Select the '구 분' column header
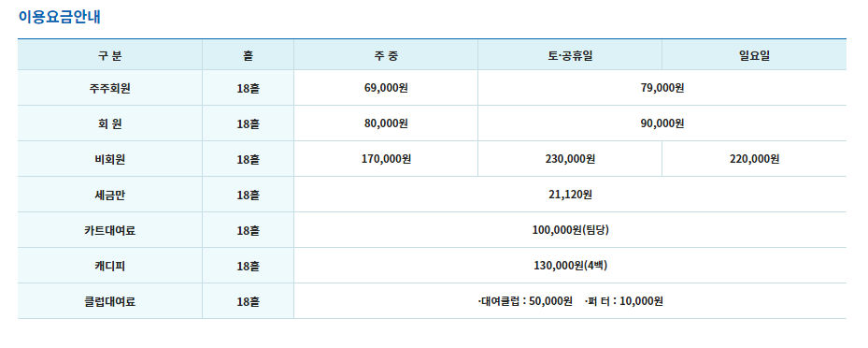Screen dimensions: 868x348 point(110,55)
